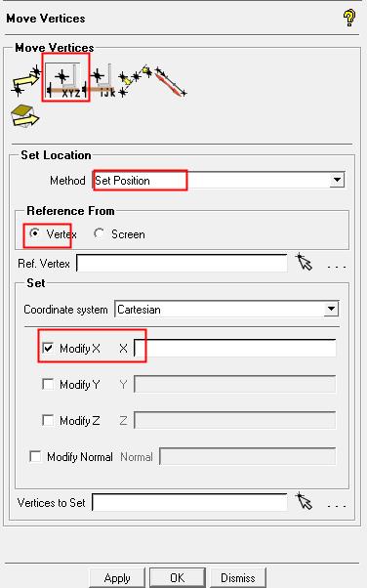This screenshot has height=588, width=367.
Task: Choose the Screen reference radio button
Action: 99,233
